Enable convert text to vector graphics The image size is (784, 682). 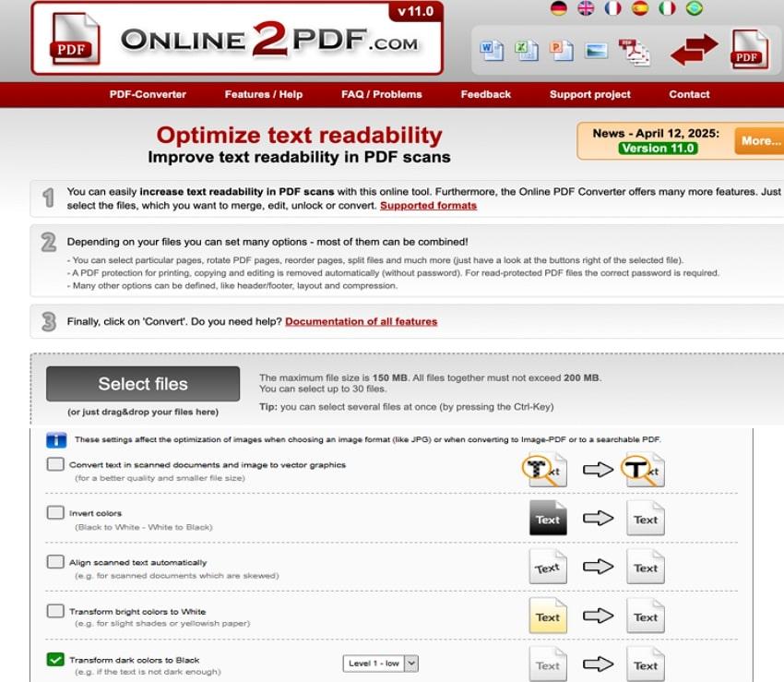(55, 464)
